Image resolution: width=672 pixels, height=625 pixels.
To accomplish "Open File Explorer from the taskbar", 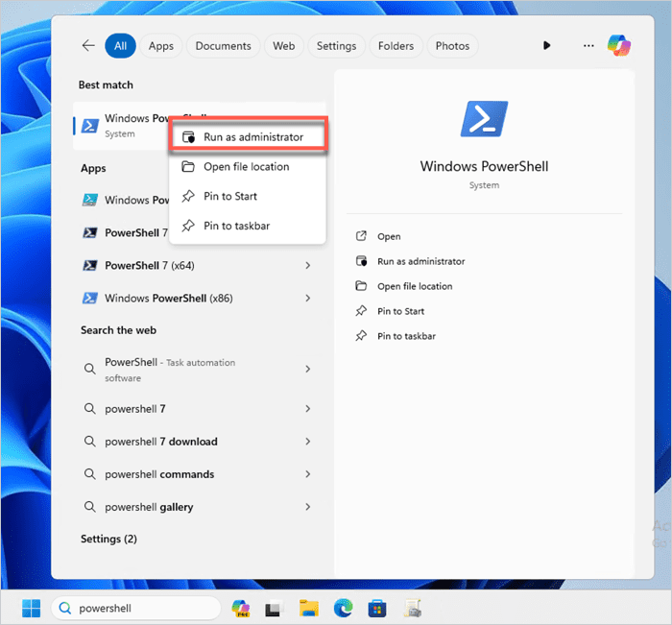I will point(308,609).
